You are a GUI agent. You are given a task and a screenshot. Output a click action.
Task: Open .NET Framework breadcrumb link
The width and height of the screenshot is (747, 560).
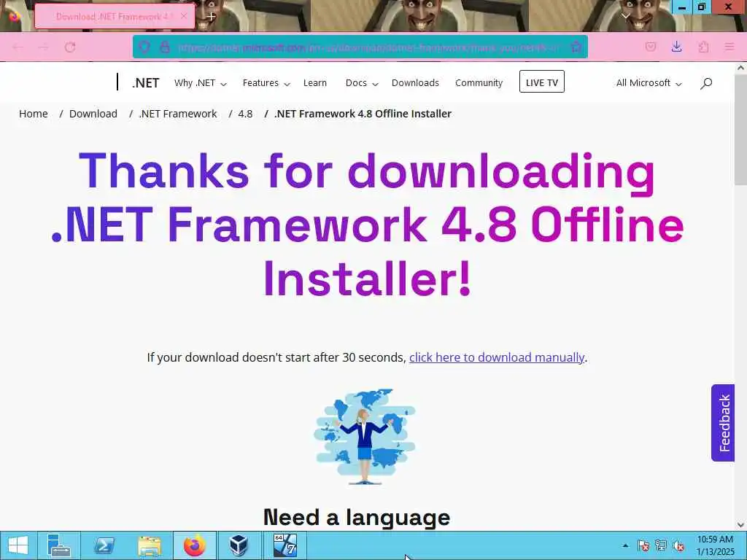click(178, 114)
